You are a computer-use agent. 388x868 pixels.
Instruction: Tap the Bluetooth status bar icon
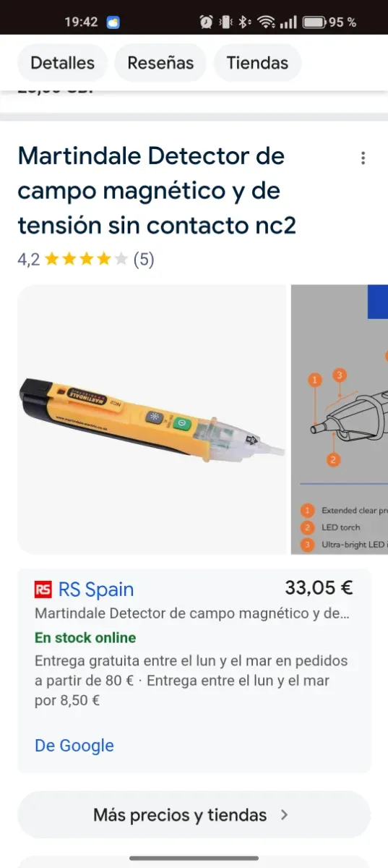pyautogui.click(x=244, y=22)
